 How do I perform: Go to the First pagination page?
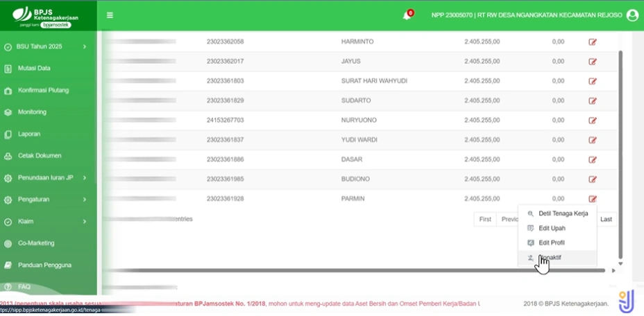pyautogui.click(x=485, y=219)
